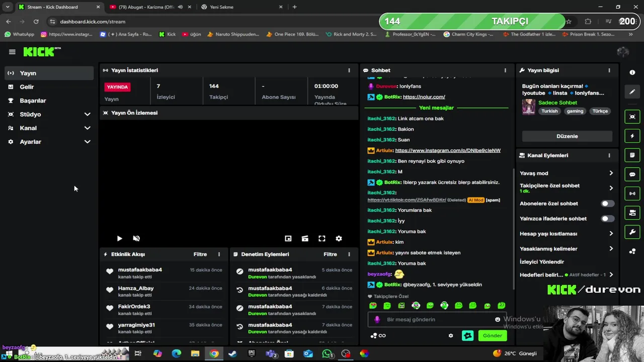Reload the page with browser refresh button
644x362 pixels.
click(x=36, y=22)
